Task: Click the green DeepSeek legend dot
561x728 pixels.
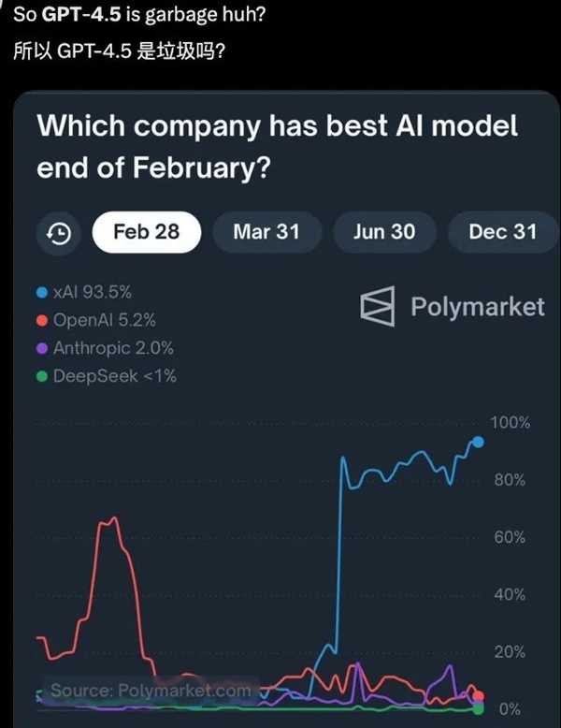Action: (x=41, y=376)
